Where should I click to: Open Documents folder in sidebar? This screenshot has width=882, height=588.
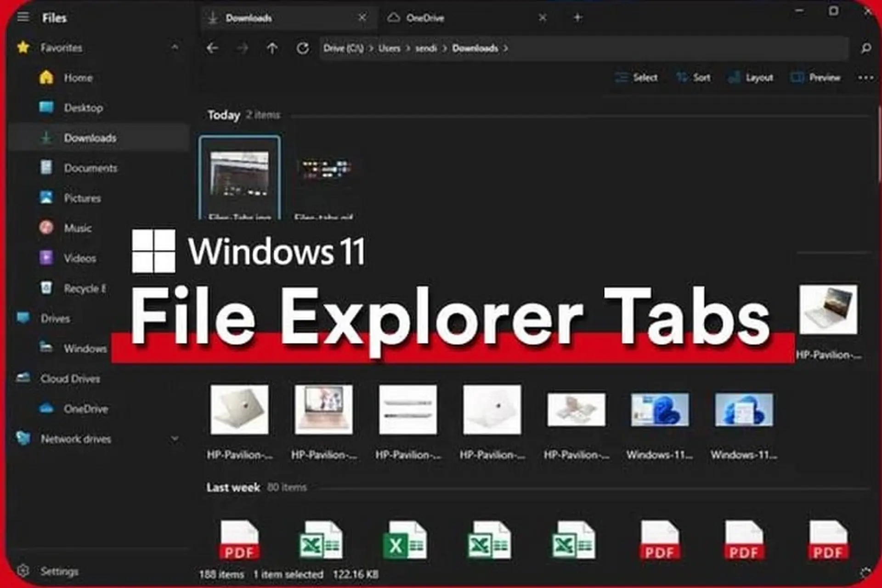pos(90,168)
